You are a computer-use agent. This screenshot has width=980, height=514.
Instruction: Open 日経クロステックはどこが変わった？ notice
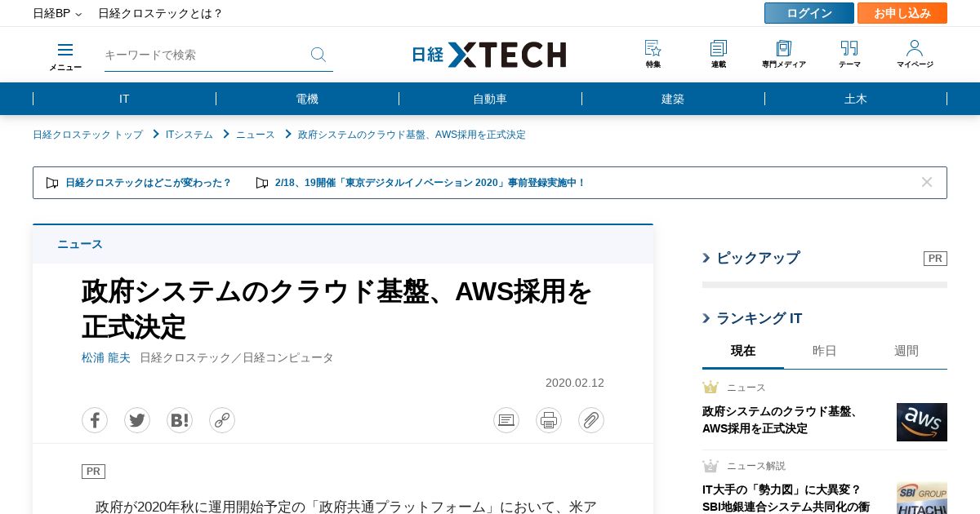149,183
